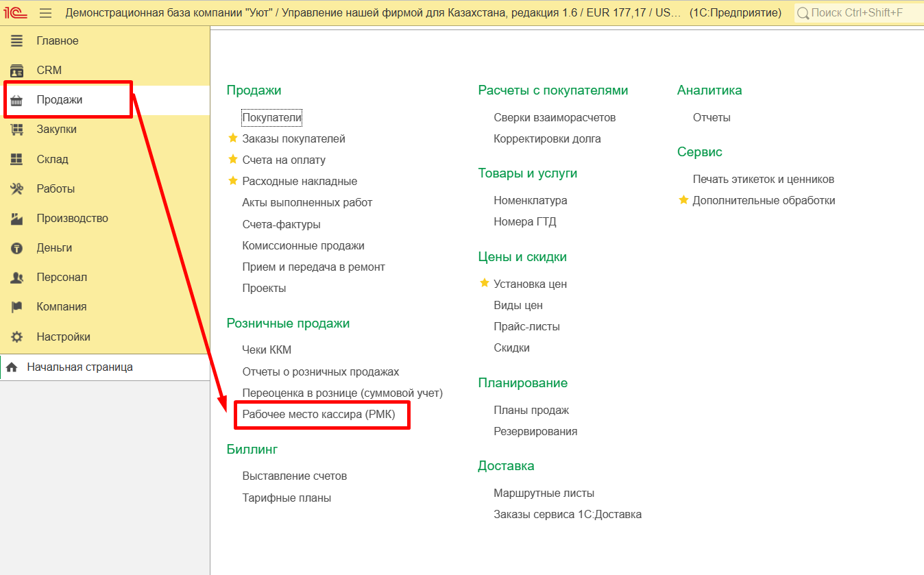The image size is (924, 575).
Task: Click the Персонал people icon
Action: coord(16,278)
